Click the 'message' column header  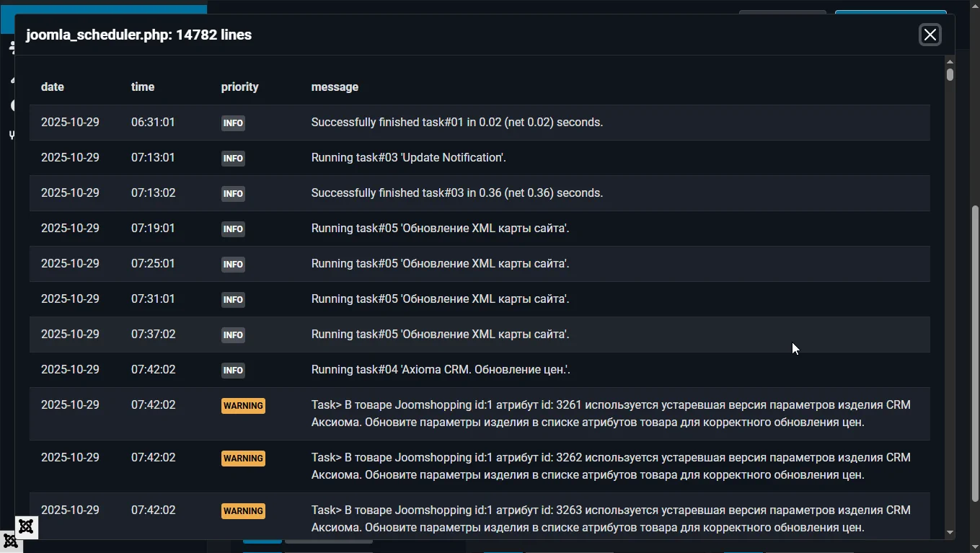tap(335, 87)
